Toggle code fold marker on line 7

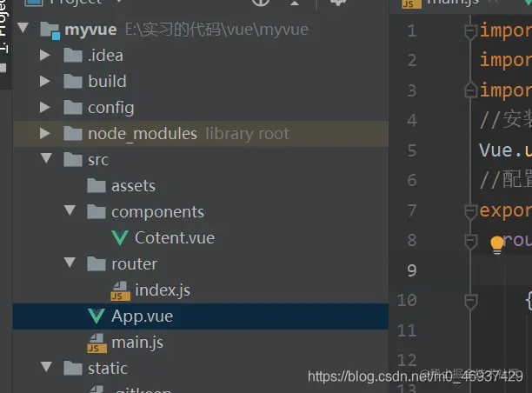[470, 212]
